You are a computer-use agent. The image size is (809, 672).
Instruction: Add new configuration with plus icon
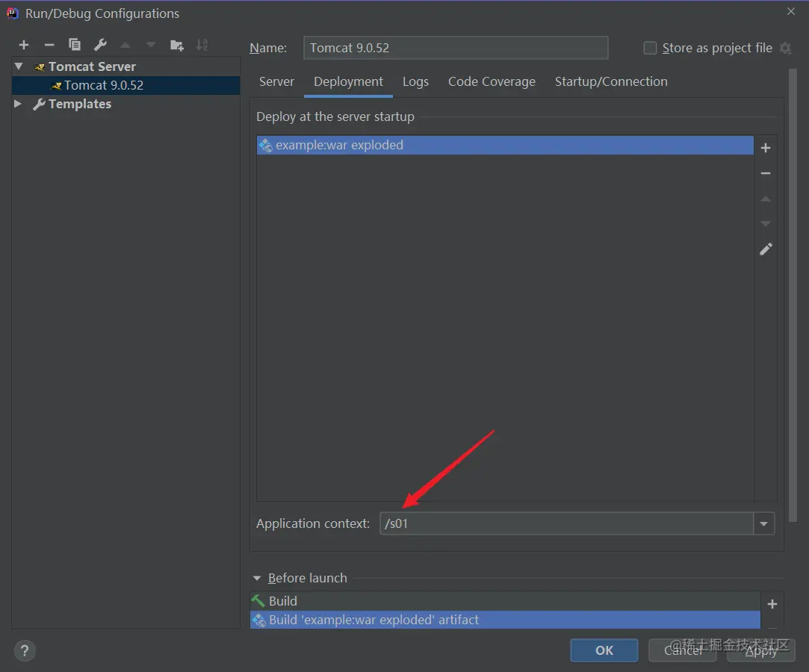point(24,46)
